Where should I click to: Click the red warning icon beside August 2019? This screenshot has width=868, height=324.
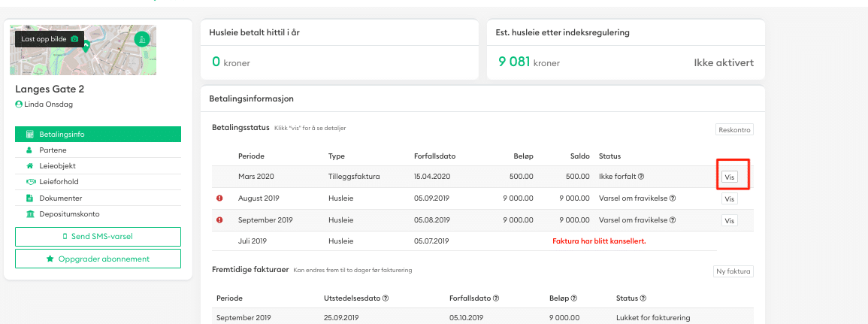tap(219, 198)
